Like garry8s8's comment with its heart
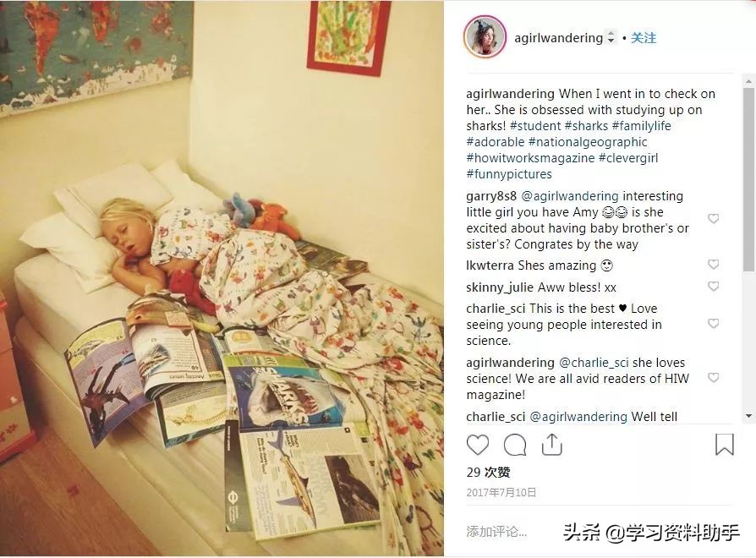Screen dimensions: 756x558 (x=713, y=219)
